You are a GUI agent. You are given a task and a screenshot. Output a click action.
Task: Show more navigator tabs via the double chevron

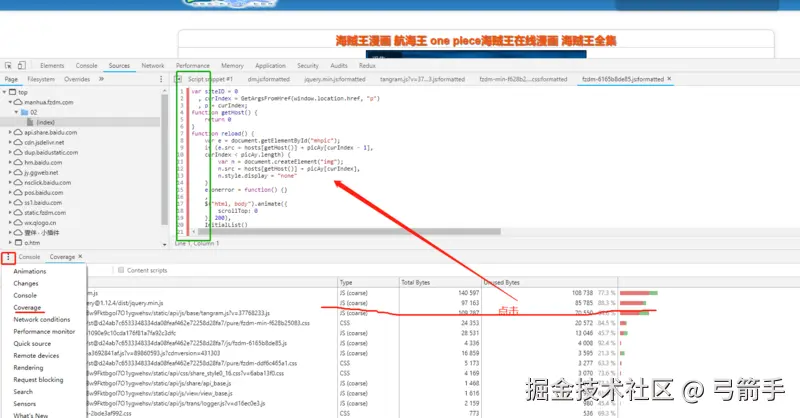101,79
